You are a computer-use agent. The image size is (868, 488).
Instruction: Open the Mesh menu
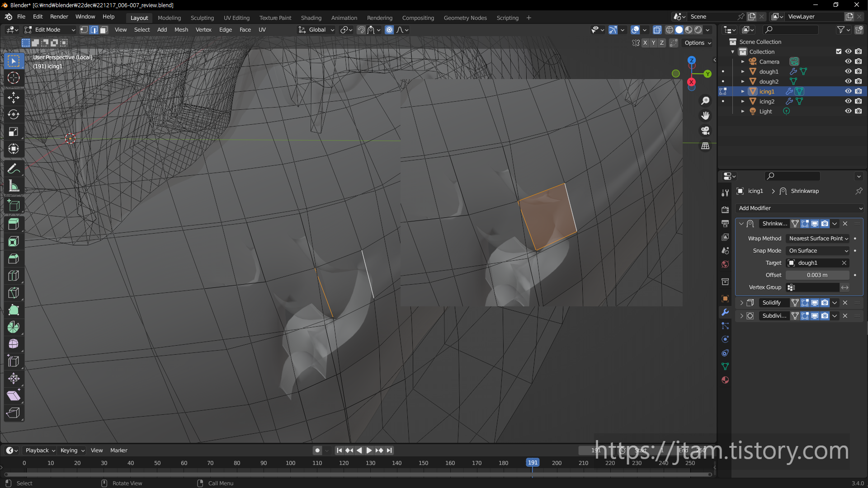[x=181, y=30]
